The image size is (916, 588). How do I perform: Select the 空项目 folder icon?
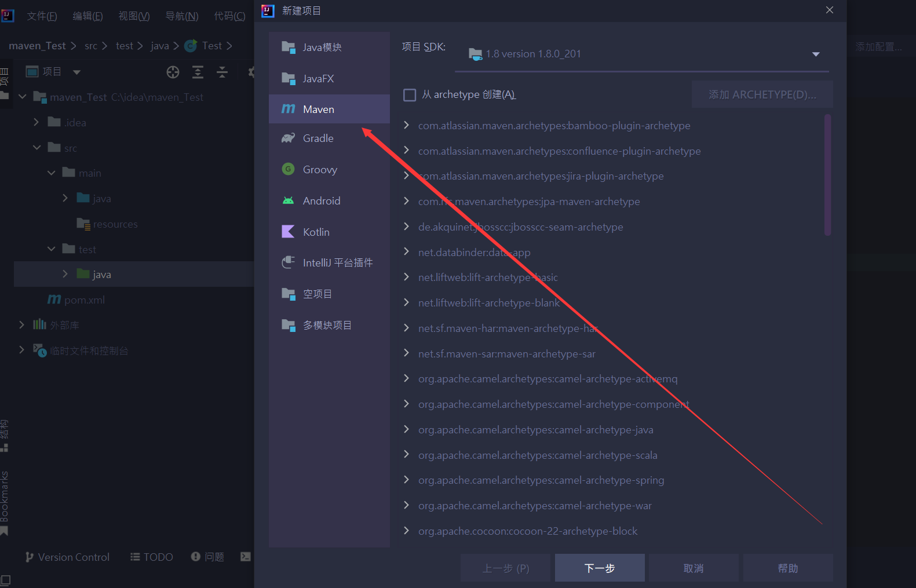288,294
